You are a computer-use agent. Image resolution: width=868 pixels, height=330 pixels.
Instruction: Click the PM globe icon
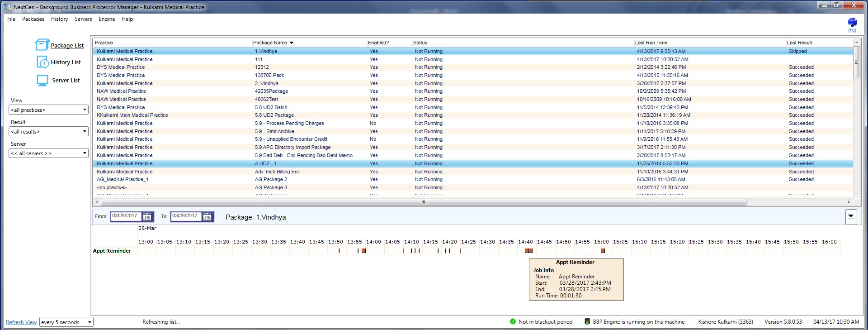[852, 22]
